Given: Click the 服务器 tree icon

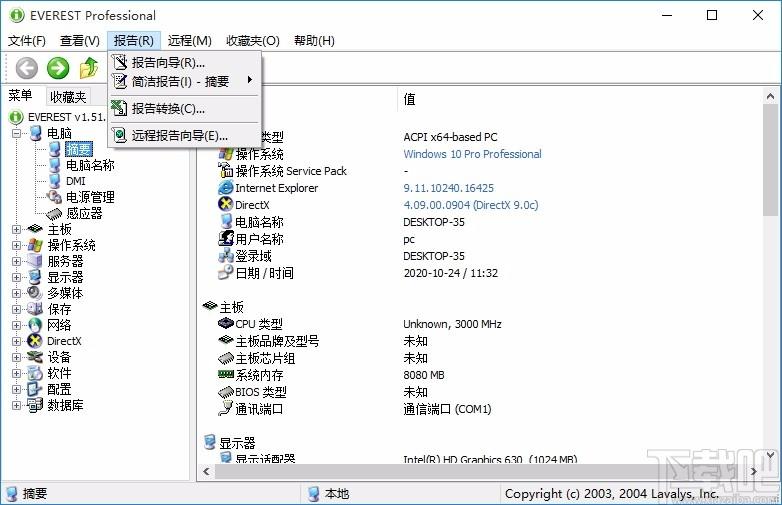Looking at the screenshot, I should pyautogui.click(x=35, y=261).
